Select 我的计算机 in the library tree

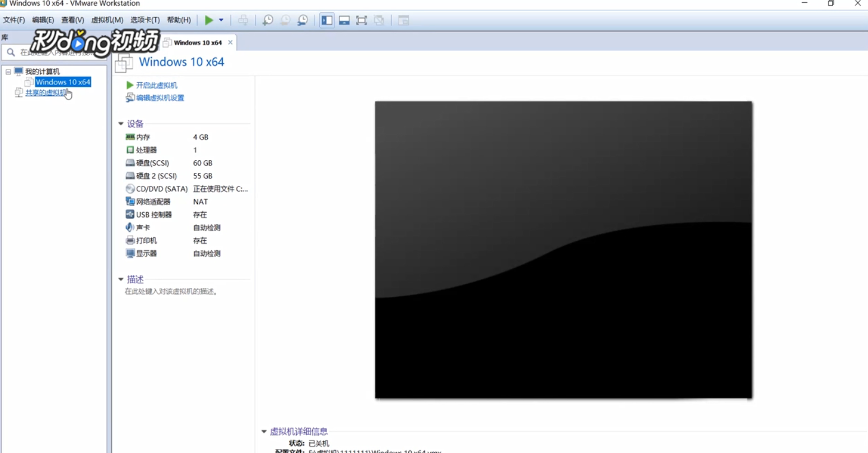(x=43, y=72)
